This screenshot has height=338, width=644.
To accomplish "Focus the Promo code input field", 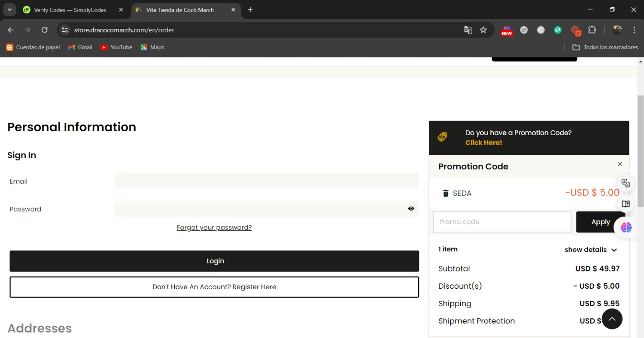I will click(502, 222).
